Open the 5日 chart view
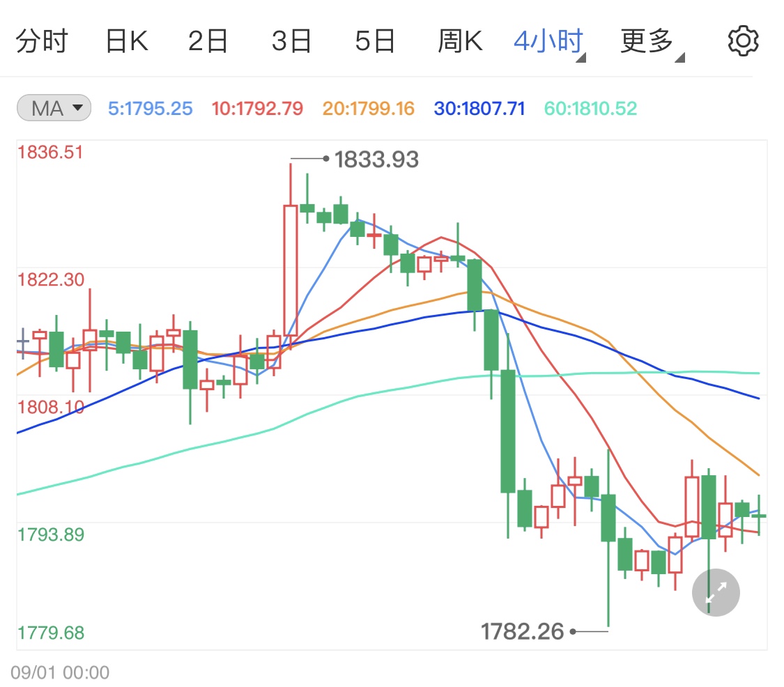 click(x=375, y=42)
